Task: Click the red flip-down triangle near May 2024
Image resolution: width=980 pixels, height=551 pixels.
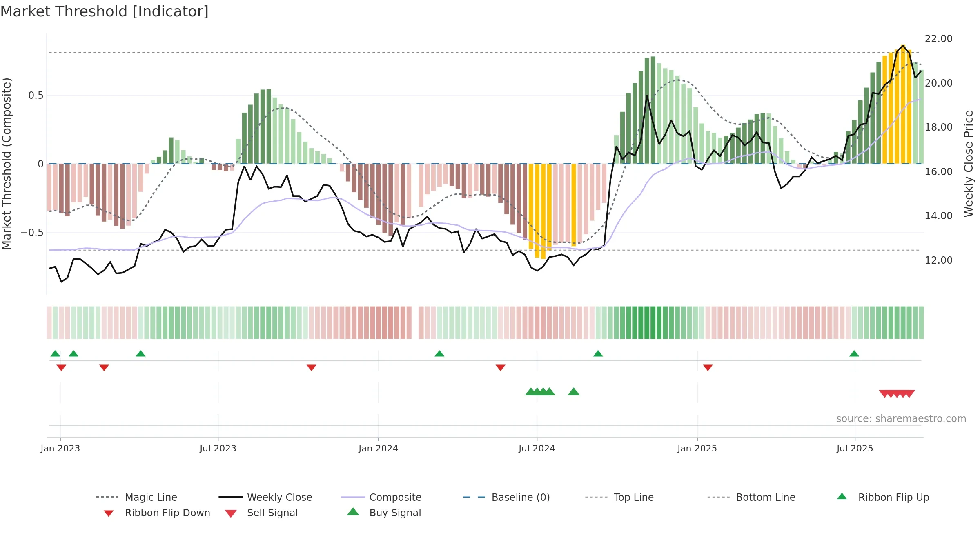Action: (x=500, y=368)
